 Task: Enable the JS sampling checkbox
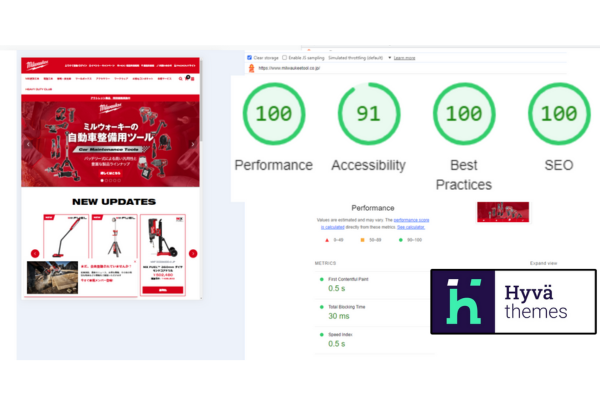(285, 58)
